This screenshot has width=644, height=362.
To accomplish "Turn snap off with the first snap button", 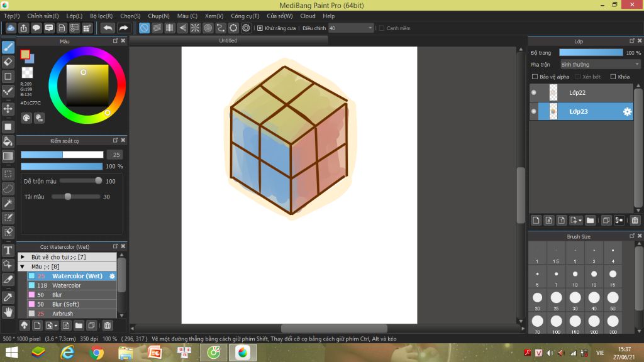I will coord(144,28).
